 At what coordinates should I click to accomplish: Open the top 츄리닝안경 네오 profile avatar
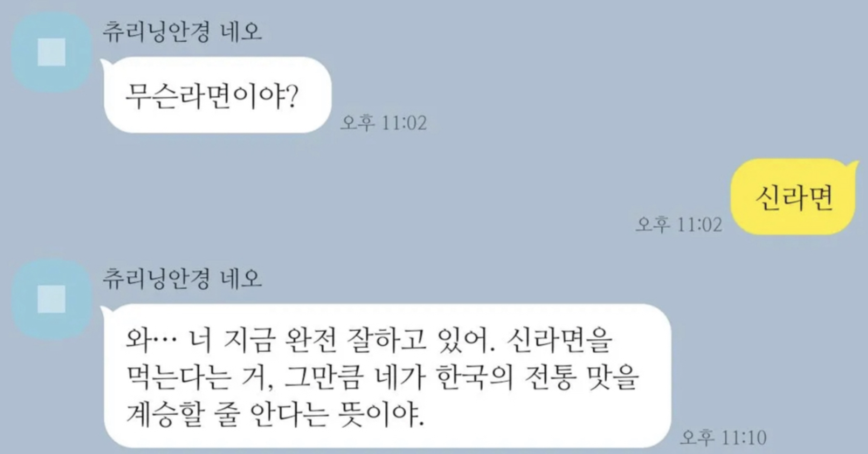click(51, 52)
